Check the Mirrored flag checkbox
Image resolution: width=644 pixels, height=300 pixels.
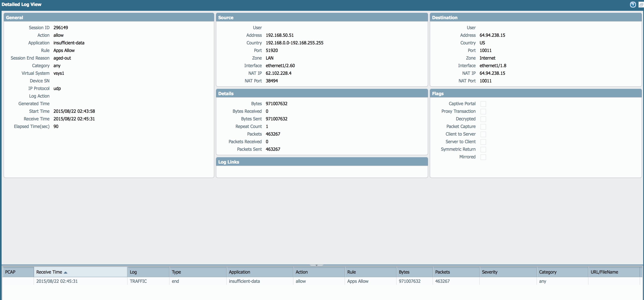483,157
